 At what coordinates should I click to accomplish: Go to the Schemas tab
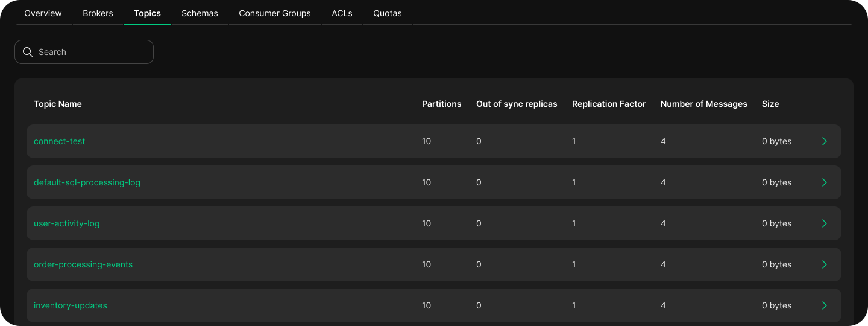pos(200,13)
